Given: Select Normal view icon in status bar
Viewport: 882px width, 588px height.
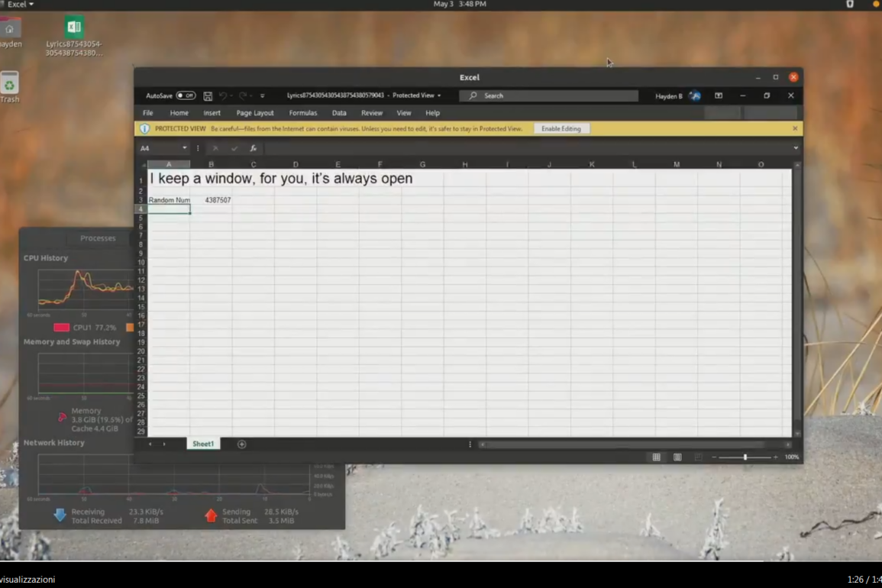Looking at the screenshot, I should [656, 457].
